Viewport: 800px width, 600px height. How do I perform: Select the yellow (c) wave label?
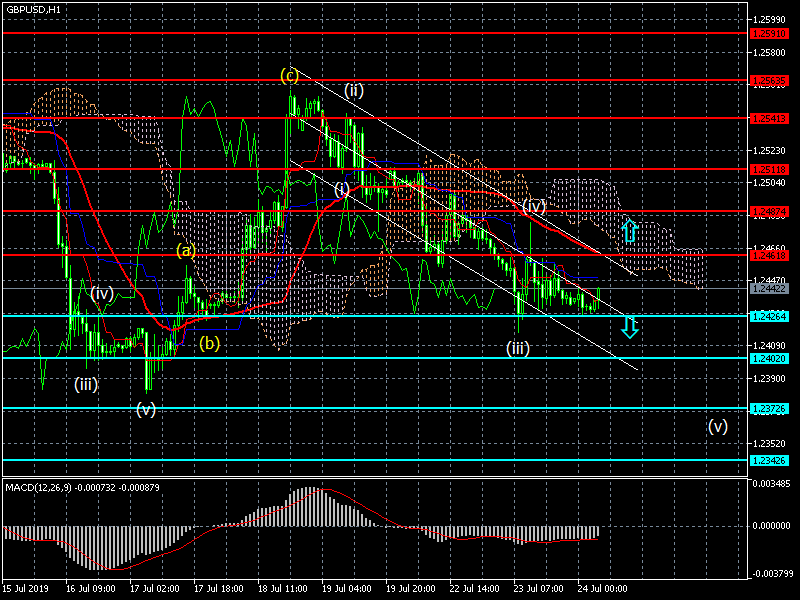pyautogui.click(x=289, y=75)
